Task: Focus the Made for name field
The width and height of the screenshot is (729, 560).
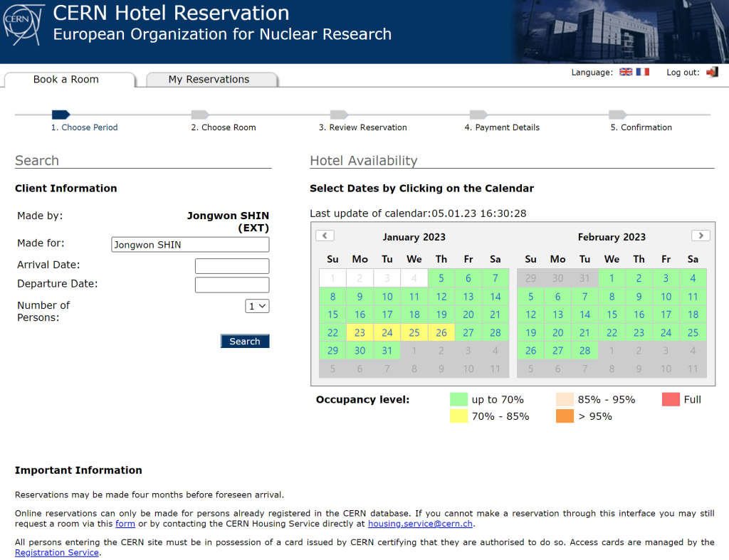Action: tap(190, 245)
